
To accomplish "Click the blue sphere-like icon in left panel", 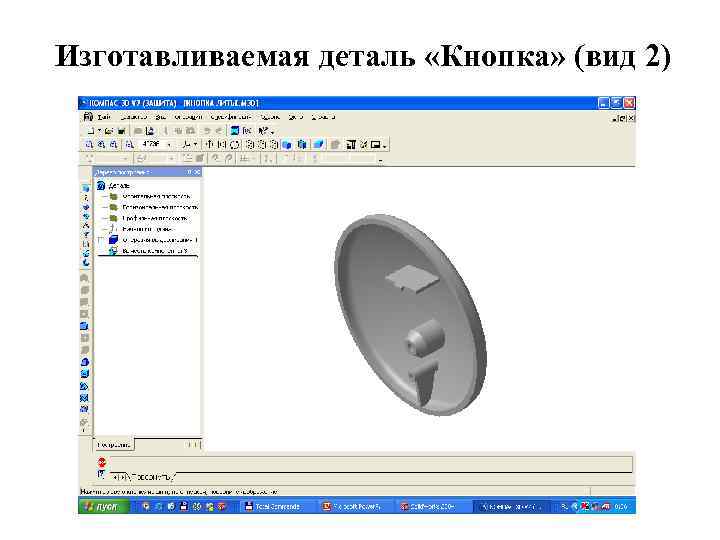I will [85, 362].
